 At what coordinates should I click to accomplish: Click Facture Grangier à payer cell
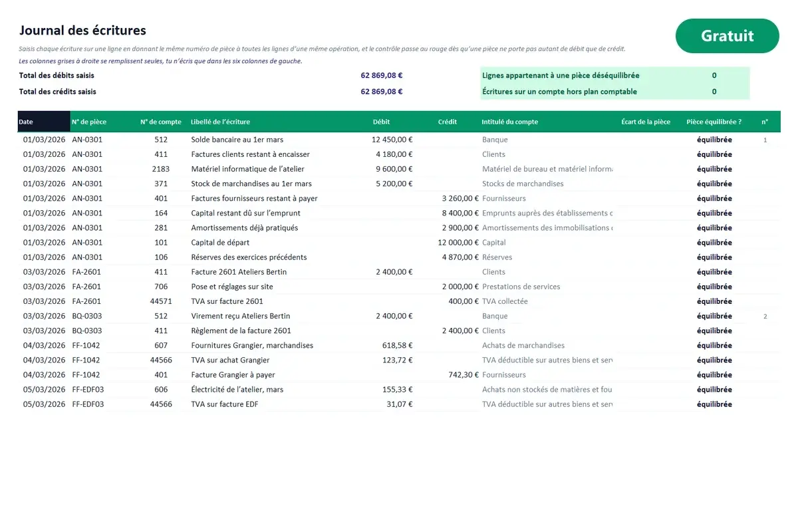point(233,374)
